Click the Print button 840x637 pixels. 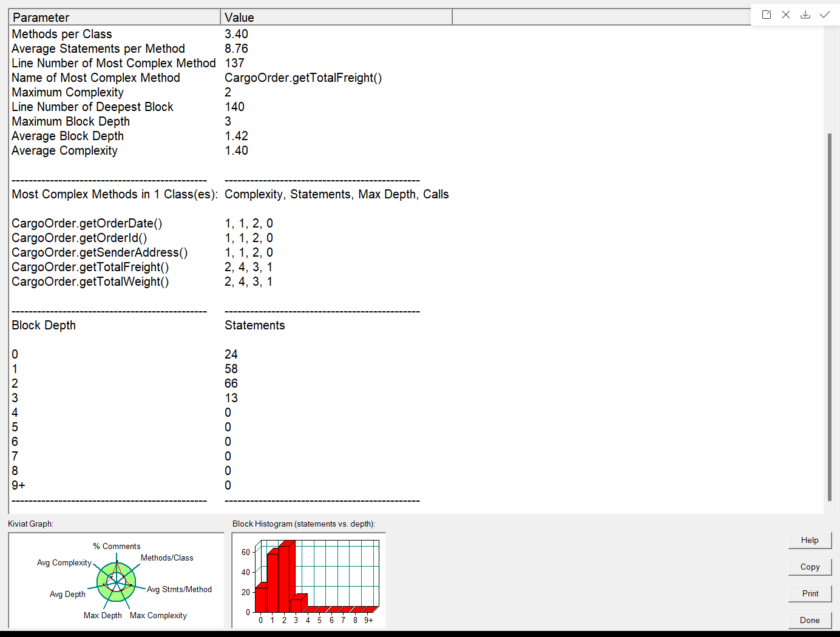[x=810, y=593]
